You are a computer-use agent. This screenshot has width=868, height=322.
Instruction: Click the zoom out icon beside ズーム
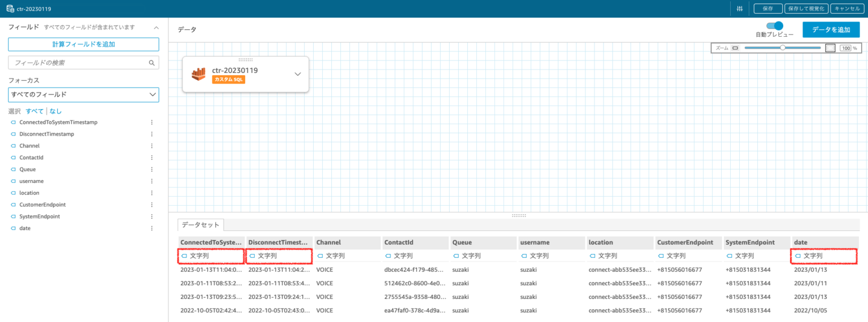point(735,48)
